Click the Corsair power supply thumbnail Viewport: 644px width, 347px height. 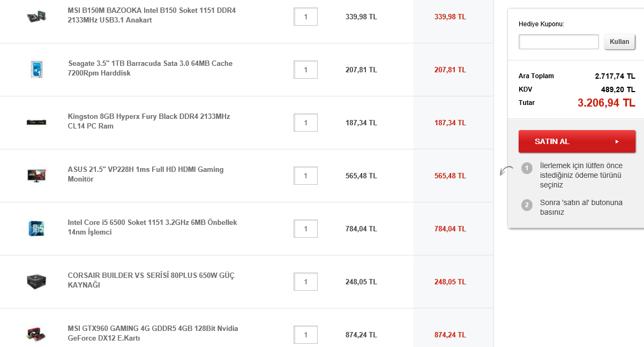click(36, 281)
